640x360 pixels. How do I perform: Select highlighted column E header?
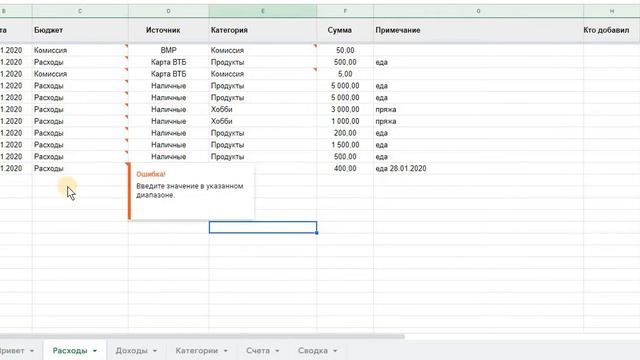[263, 11]
